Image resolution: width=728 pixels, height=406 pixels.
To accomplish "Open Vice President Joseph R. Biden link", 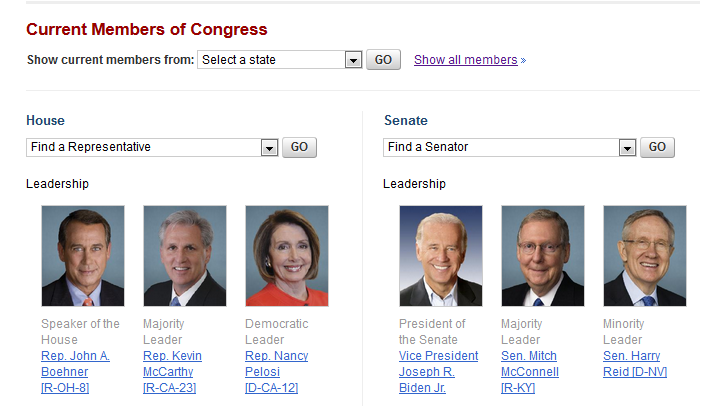I will click(x=438, y=372).
